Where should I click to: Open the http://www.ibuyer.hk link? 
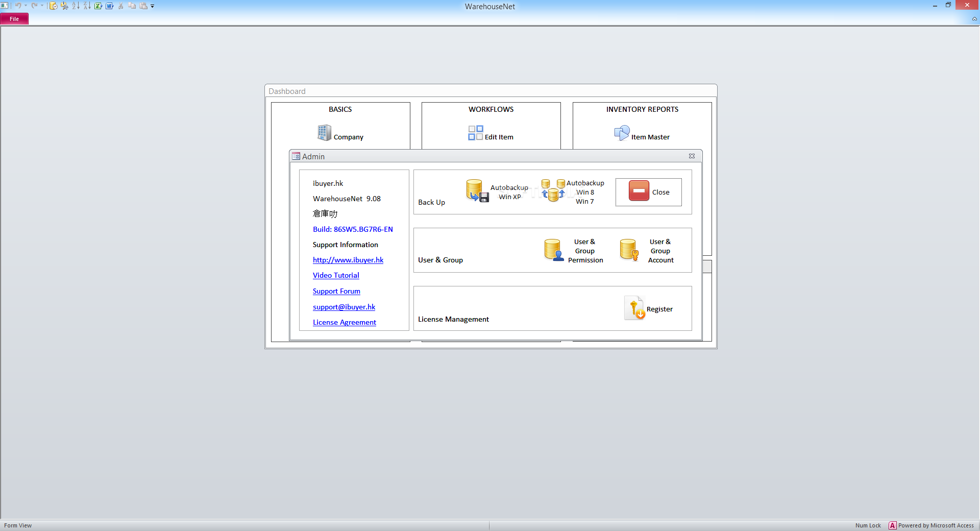[x=348, y=260]
